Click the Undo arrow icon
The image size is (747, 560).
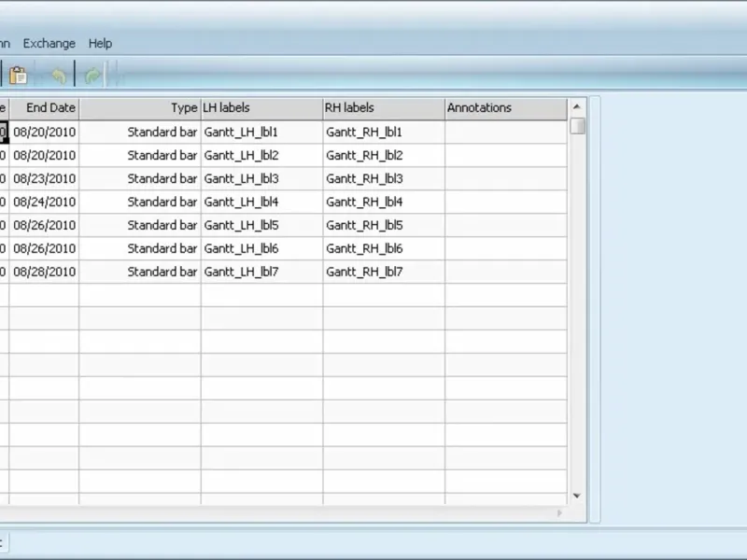tap(58, 76)
